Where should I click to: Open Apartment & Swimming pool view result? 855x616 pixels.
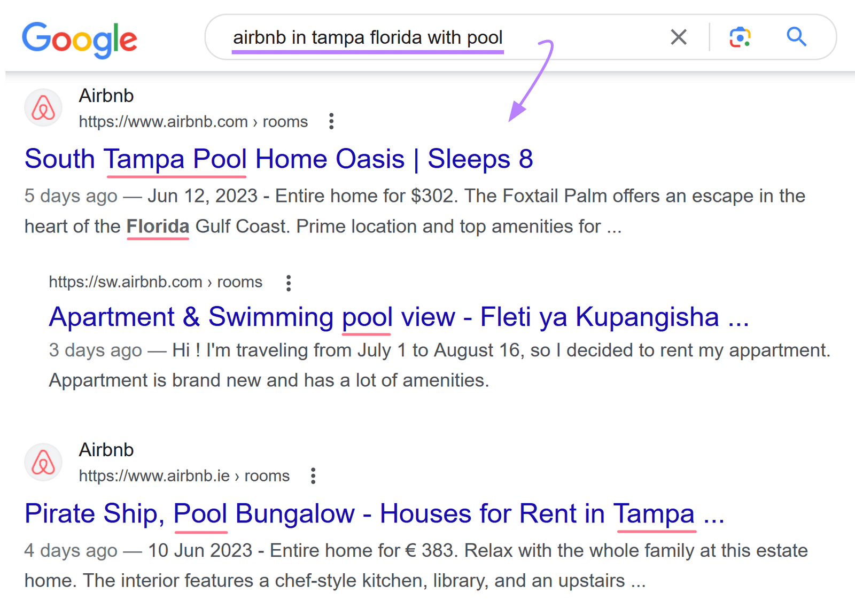tap(399, 317)
